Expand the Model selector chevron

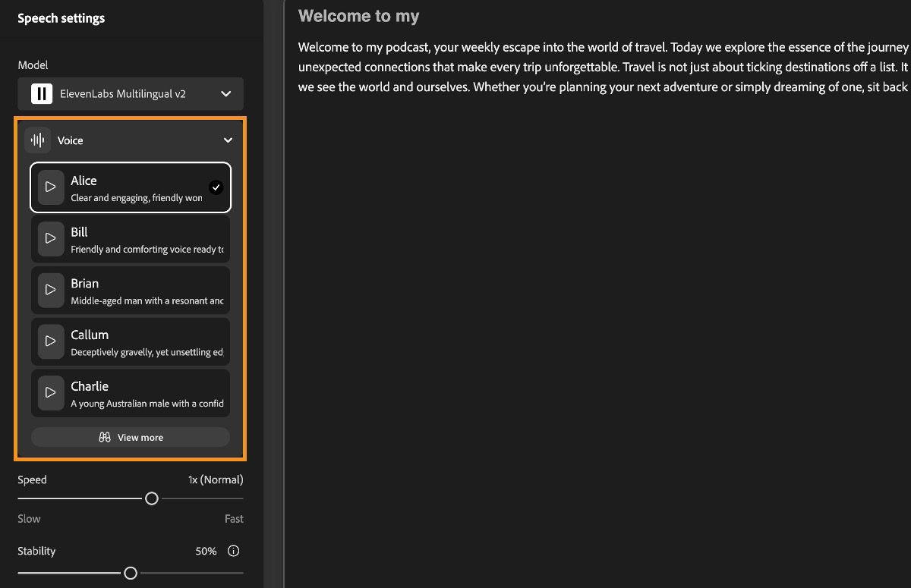pos(225,93)
